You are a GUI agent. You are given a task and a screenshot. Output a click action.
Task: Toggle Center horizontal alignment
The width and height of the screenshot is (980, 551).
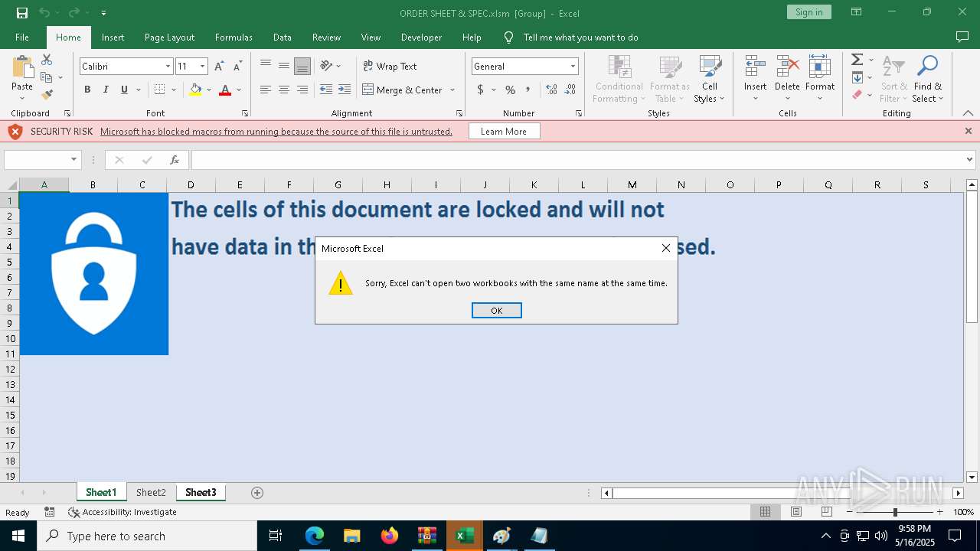[284, 90]
